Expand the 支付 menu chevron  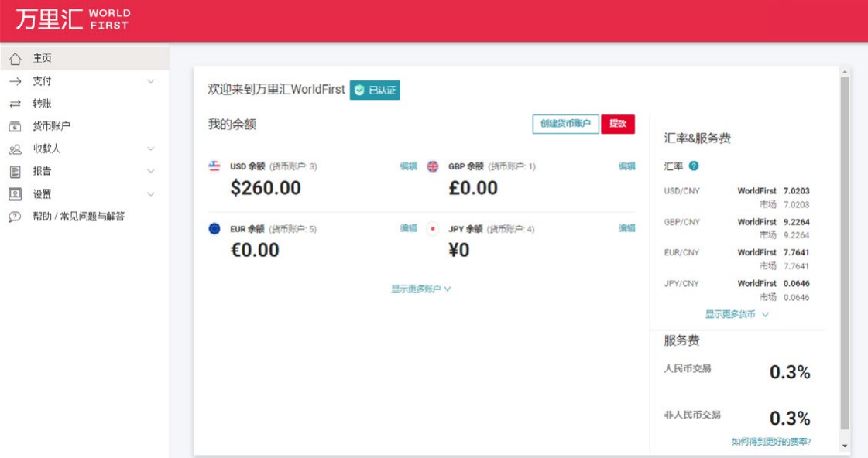150,81
